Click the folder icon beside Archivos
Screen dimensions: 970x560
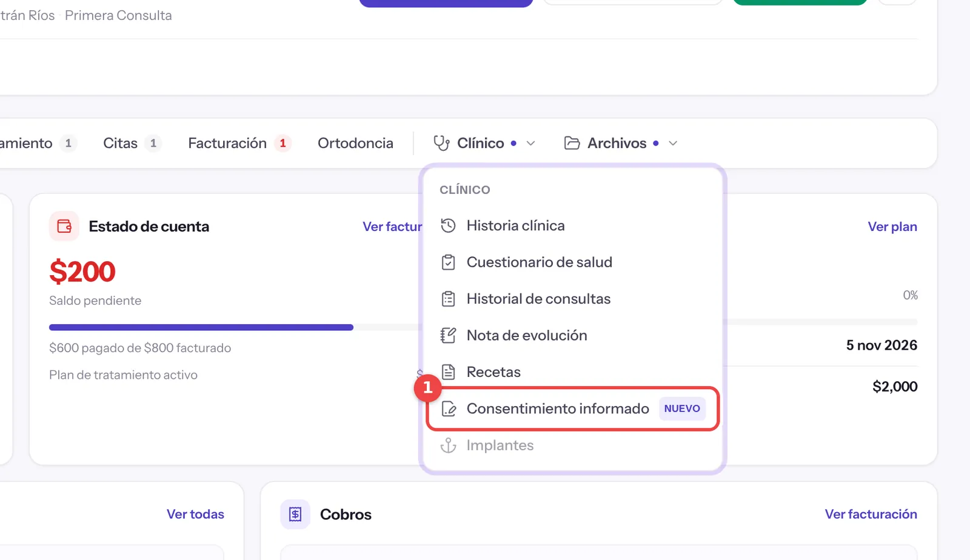pyautogui.click(x=572, y=143)
